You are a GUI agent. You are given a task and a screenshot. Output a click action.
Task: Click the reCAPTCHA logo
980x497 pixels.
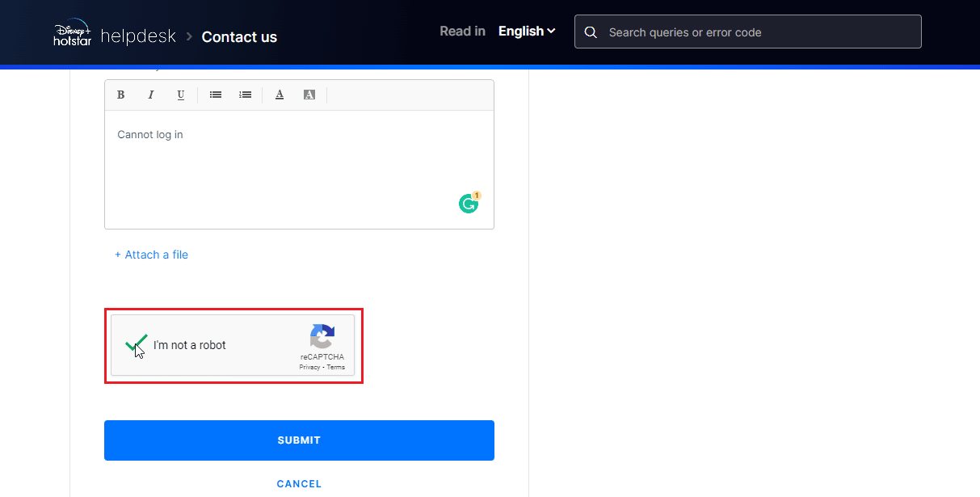pyautogui.click(x=322, y=337)
